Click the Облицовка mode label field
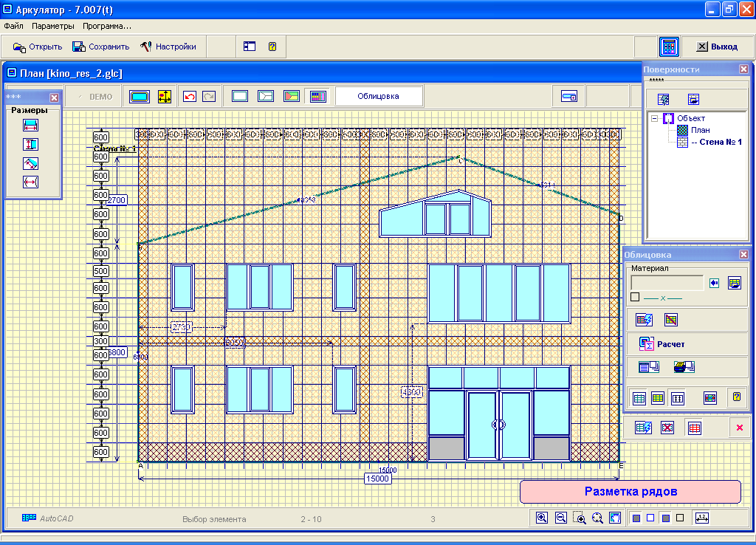 coord(379,96)
